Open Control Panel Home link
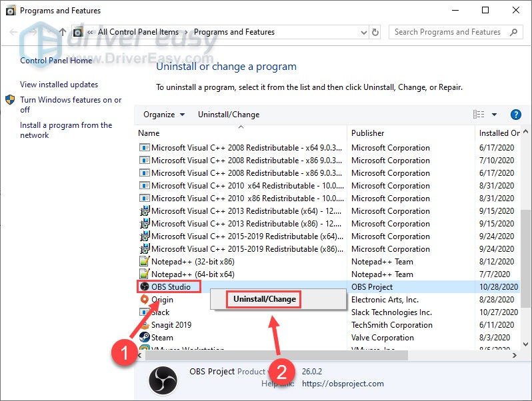Screen dimensions: 532x401 pos(56,61)
